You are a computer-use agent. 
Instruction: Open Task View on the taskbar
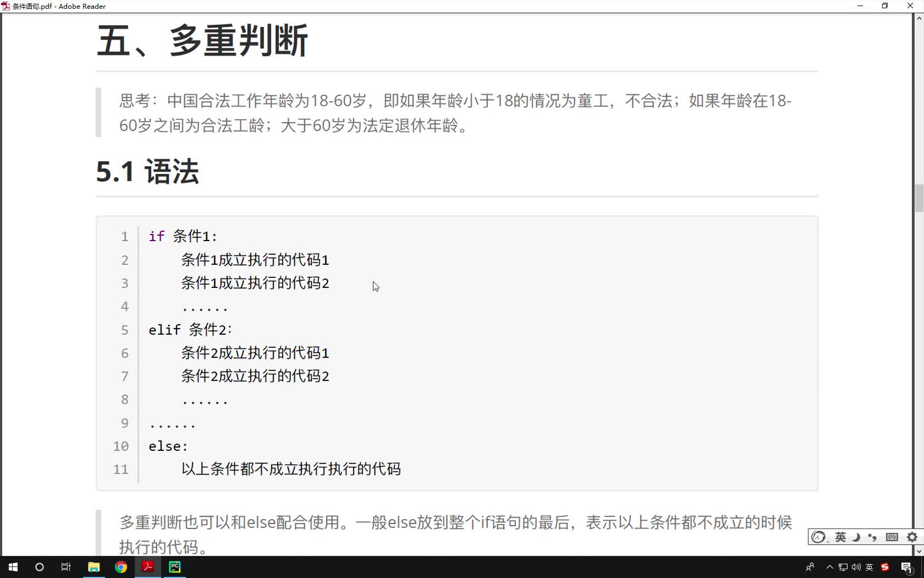(x=66, y=567)
